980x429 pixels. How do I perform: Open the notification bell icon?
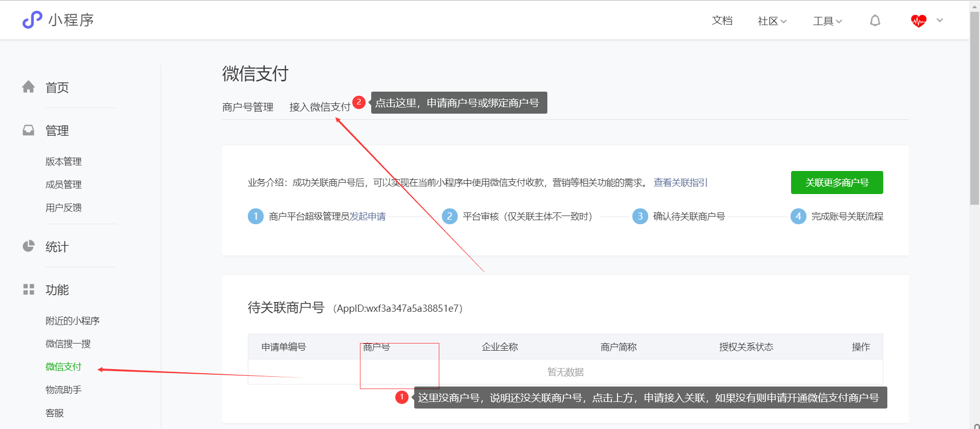click(875, 20)
